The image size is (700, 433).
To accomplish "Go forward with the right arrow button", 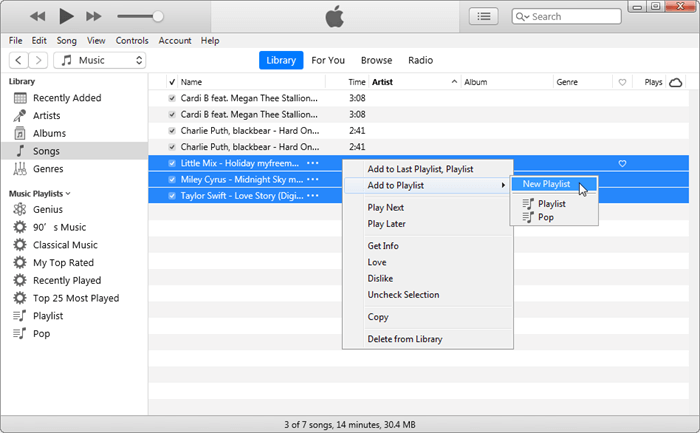I will (38, 60).
